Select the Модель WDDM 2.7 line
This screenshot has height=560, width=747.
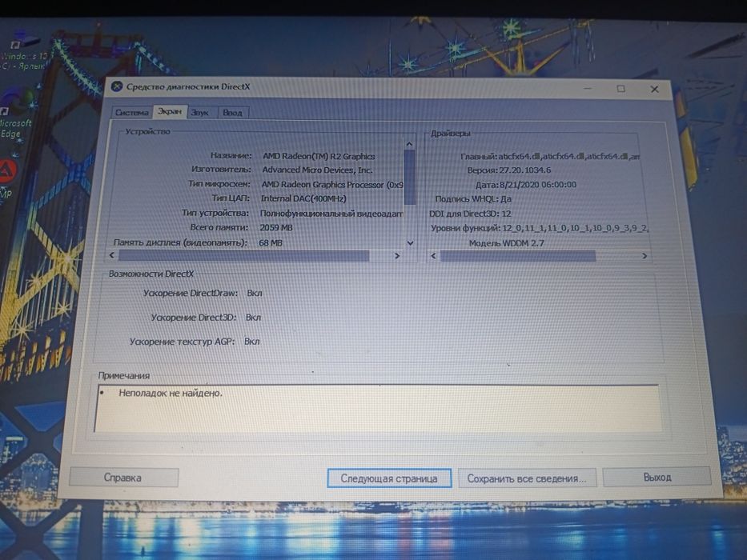[506, 243]
